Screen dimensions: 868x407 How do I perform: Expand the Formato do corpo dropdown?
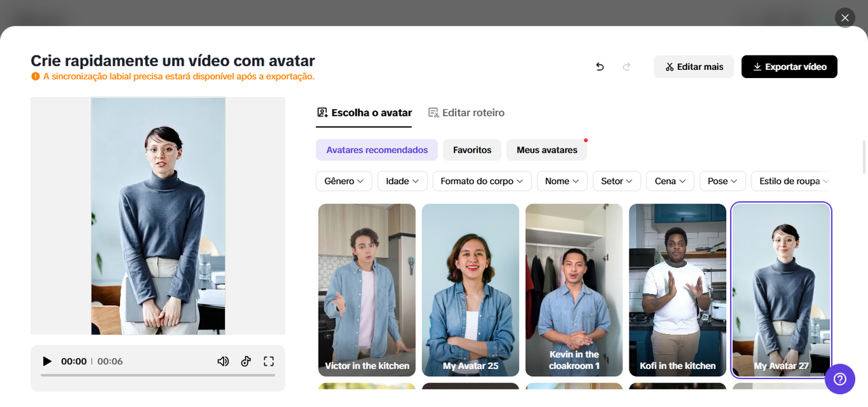(481, 181)
